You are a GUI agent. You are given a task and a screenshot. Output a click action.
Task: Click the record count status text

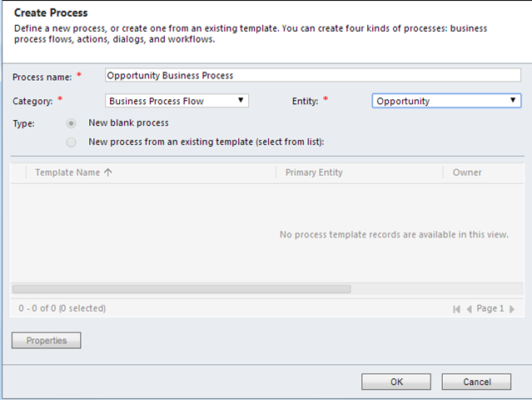click(62, 308)
